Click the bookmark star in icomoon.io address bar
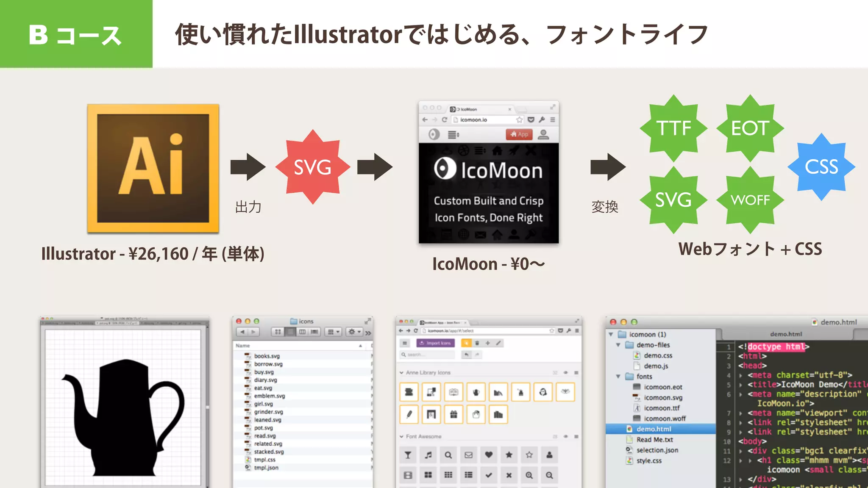 point(519,120)
